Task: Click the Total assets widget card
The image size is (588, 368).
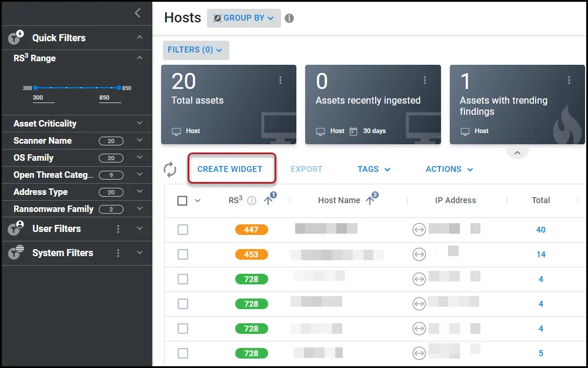Action: 229,104
